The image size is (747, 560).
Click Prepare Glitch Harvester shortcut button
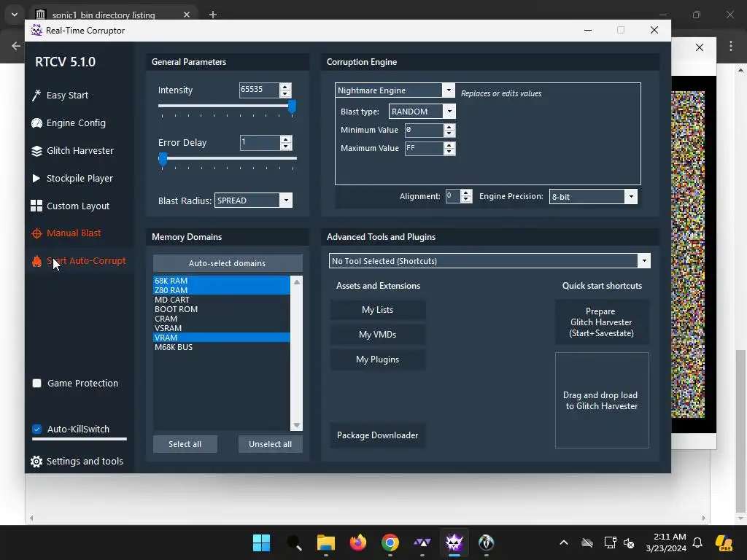[x=602, y=322]
